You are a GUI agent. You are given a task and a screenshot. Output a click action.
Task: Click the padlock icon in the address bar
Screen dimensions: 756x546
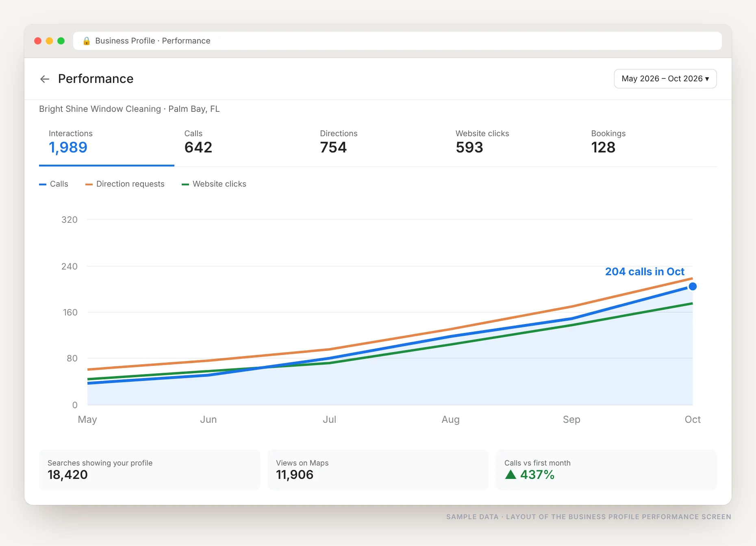tap(86, 41)
